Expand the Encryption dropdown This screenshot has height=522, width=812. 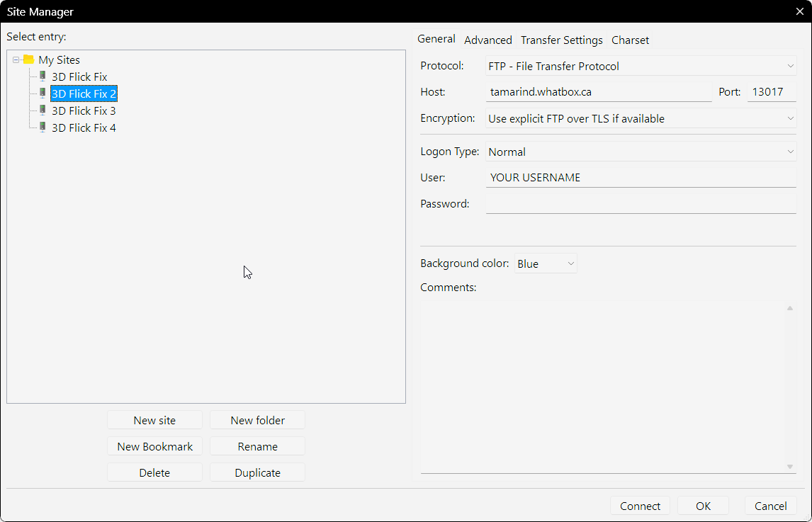coord(641,119)
